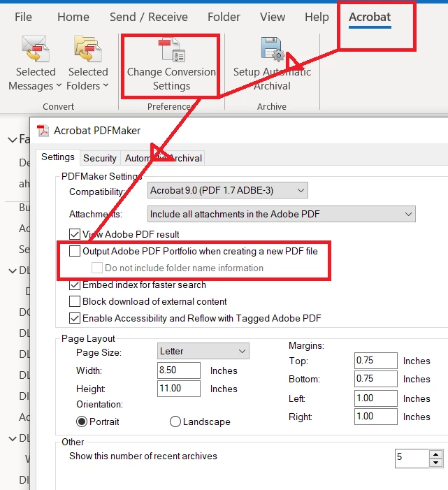Open the File menu
This screenshot has height=490, width=448.
click(x=23, y=17)
